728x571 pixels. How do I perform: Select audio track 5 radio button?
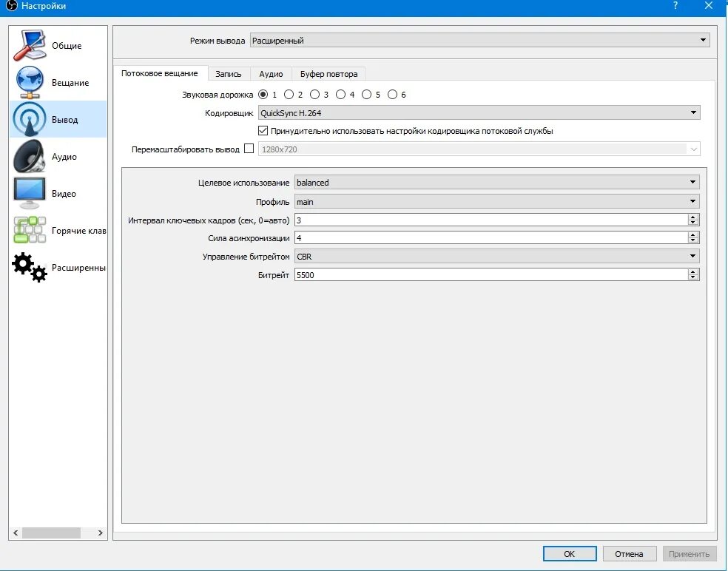[x=366, y=95]
